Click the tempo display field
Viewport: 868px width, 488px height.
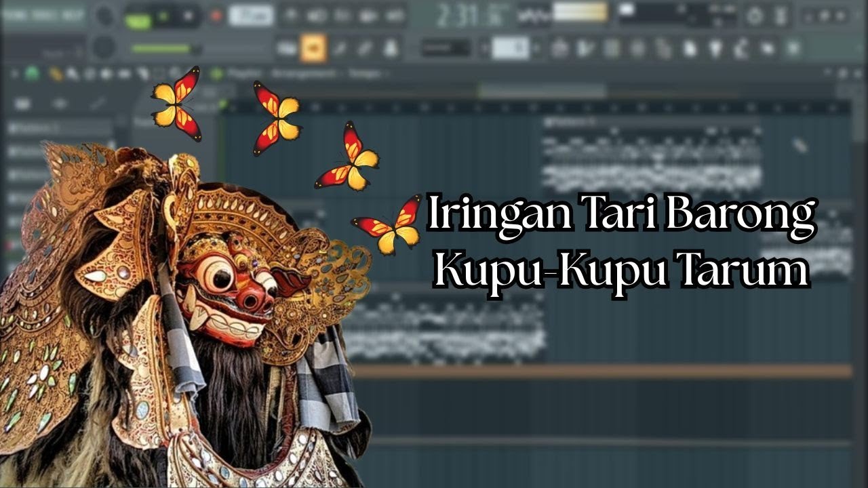[251, 15]
